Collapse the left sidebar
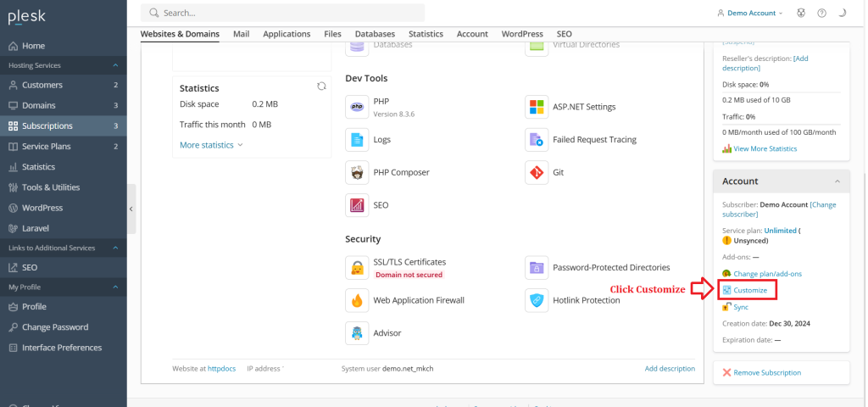Viewport: 868px width, 407px height. 131,209
